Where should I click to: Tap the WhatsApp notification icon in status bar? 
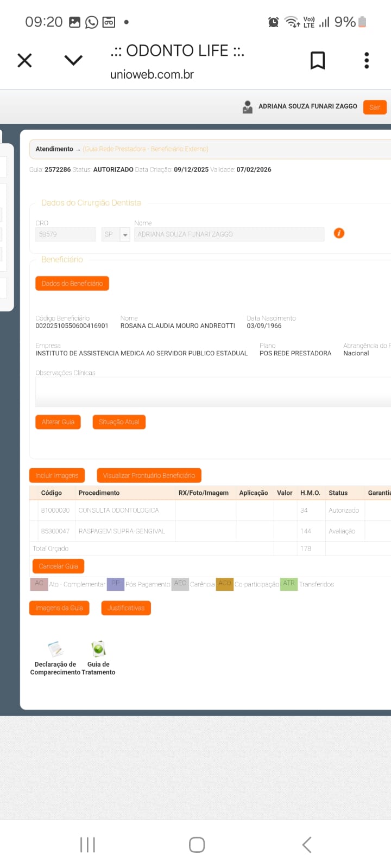click(92, 22)
